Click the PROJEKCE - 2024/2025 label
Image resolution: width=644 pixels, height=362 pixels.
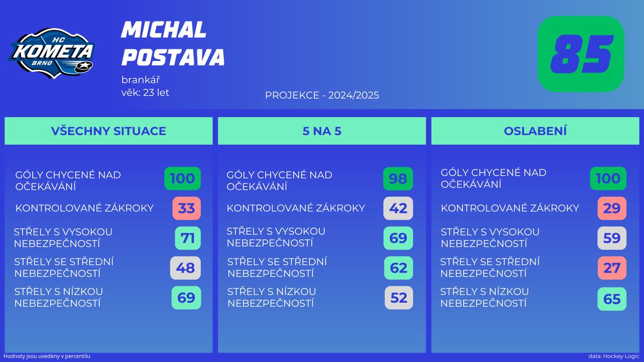click(x=322, y=95)
